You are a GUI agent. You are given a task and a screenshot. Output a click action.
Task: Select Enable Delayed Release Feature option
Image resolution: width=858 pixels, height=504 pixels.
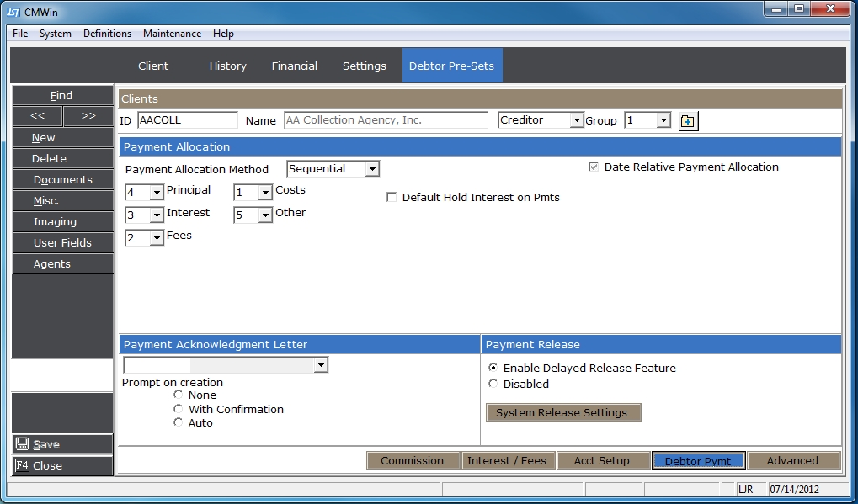[x=493, y=369]
